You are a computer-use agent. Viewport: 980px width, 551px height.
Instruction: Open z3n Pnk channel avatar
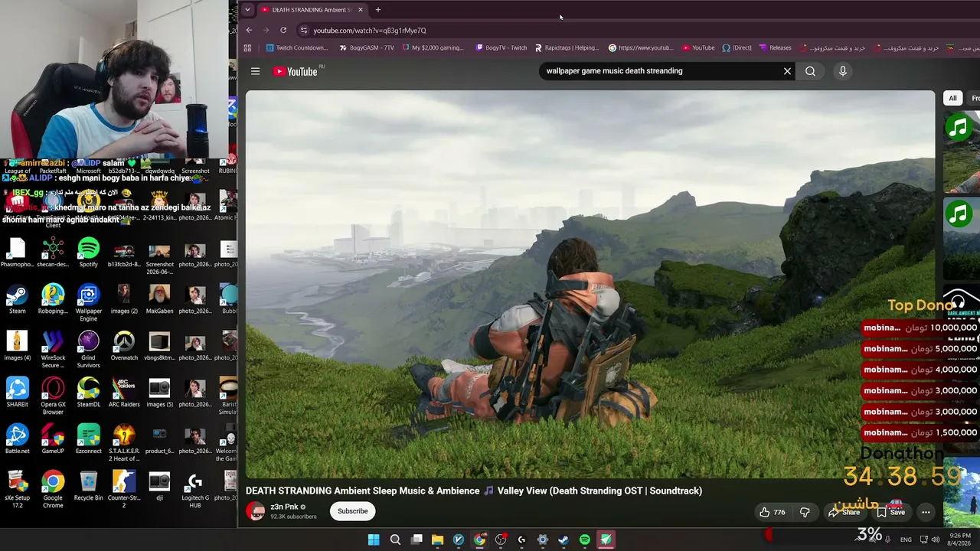click(255, 511)
